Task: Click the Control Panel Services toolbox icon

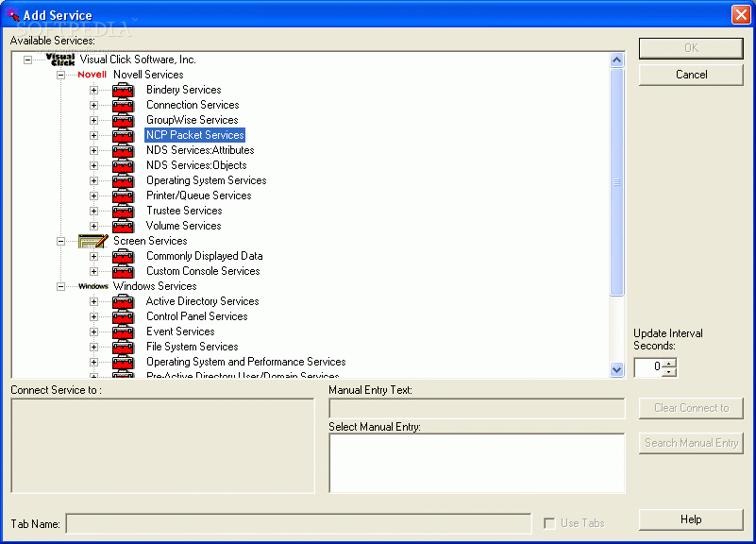Action: 123,316
